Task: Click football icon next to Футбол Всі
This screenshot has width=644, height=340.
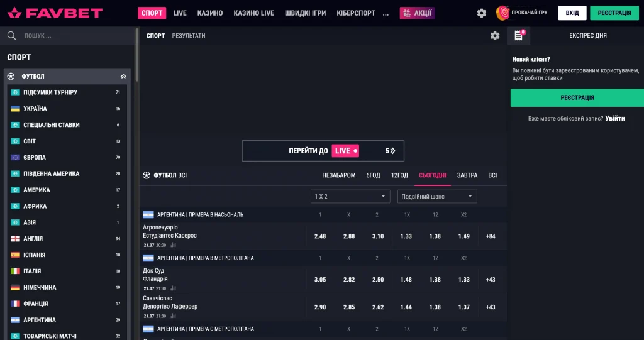Action: coord(147,175)
